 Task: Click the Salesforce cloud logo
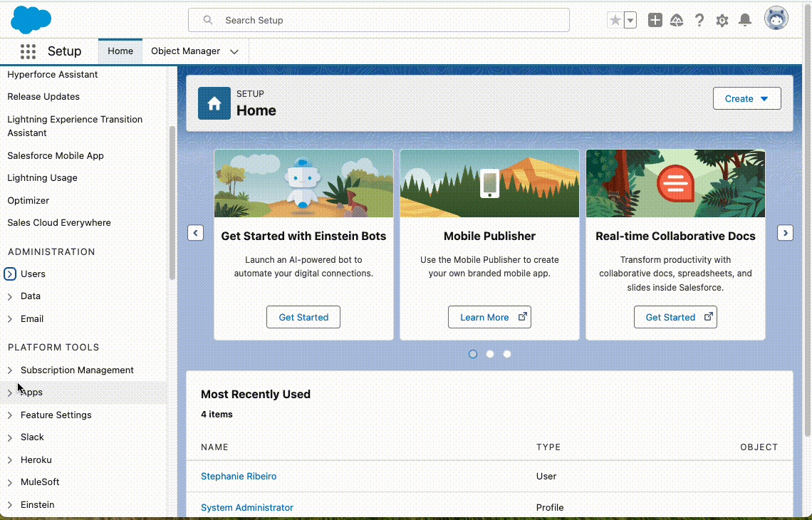coord(31,19)
